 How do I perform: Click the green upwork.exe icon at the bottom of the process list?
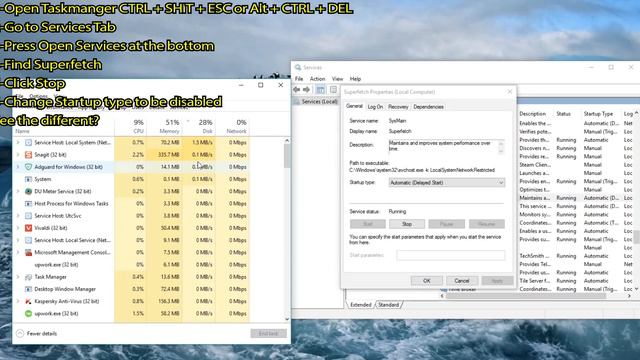coord(28,313)
